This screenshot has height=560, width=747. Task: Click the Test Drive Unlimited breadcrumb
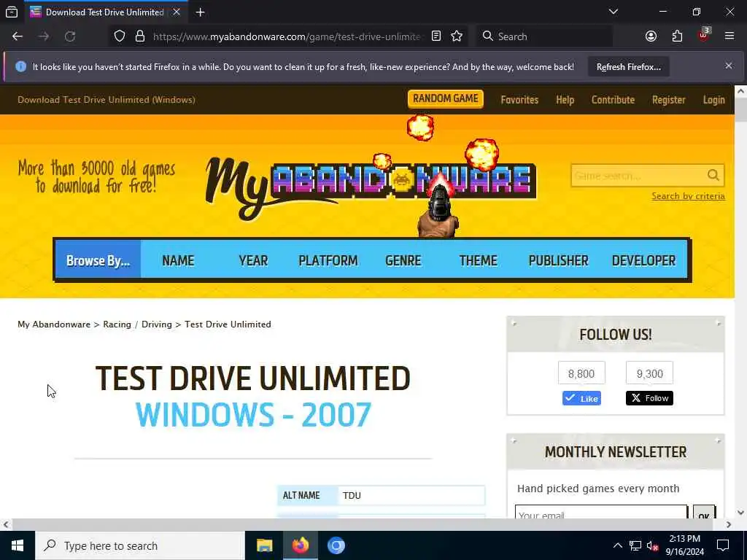[x=228, y=324]
